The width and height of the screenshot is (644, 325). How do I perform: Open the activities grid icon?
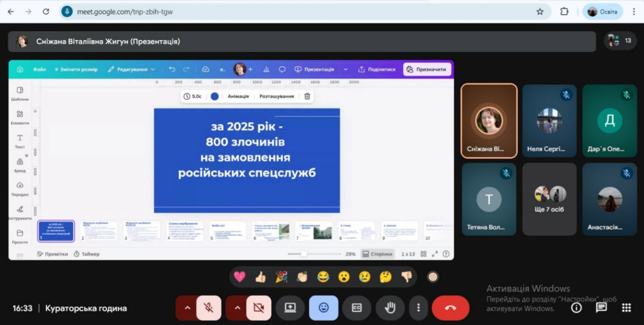[626, 308]
